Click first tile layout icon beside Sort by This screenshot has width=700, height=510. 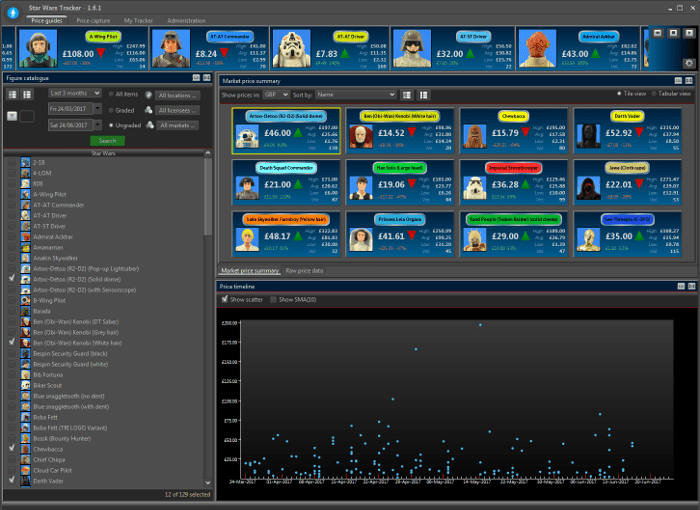coord(407,95)
